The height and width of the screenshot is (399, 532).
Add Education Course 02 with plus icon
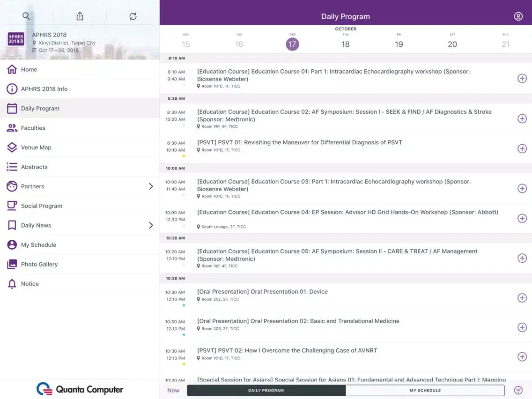[522, 119]
